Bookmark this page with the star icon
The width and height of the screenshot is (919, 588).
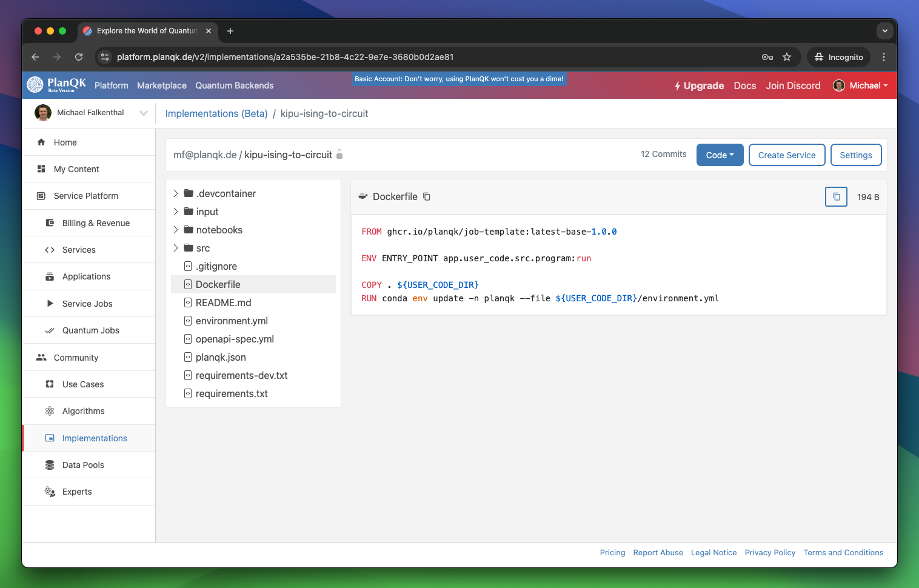point(787,57)
